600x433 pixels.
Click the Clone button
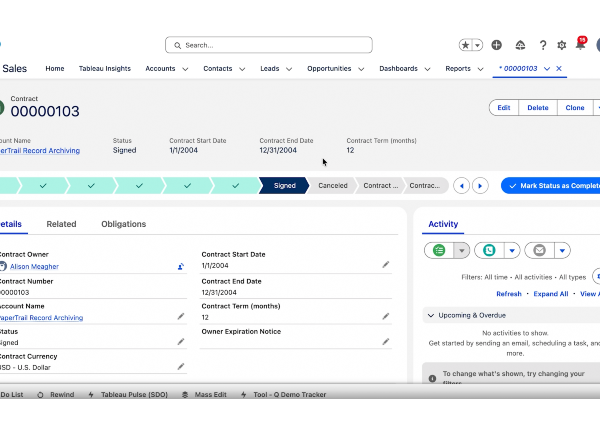[x=575, y=108]
